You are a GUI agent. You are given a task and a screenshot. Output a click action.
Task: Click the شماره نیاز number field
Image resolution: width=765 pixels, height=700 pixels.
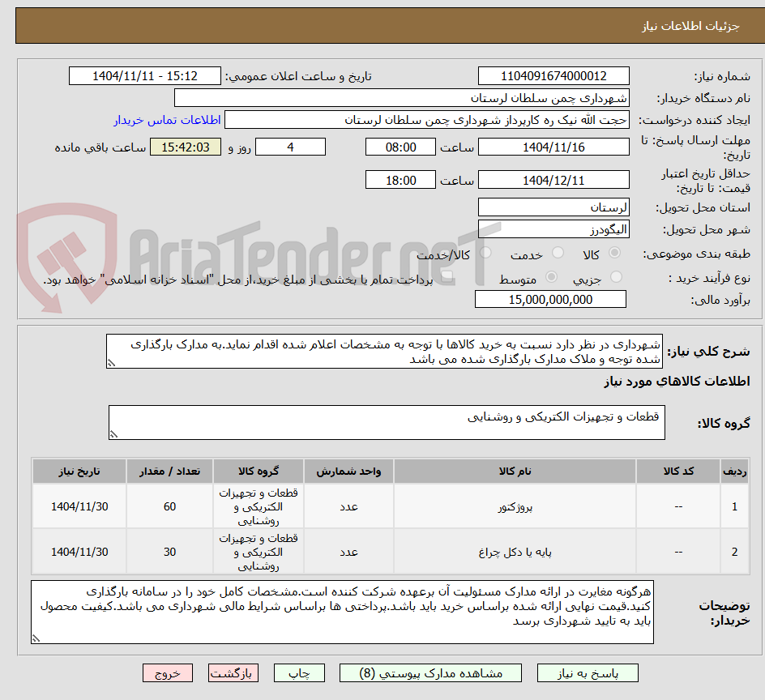coord(553,76)
